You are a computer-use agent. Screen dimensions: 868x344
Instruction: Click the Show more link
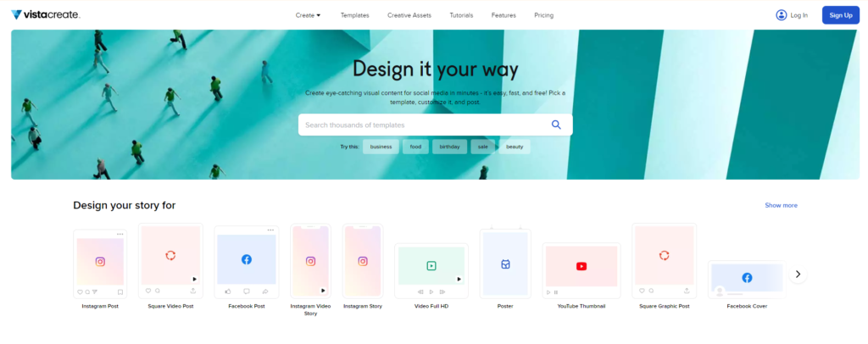(781, 205)
